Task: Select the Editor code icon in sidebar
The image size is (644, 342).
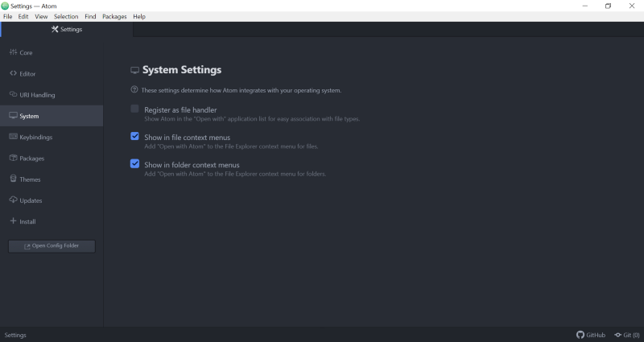Action: click(x=13, y=74)
